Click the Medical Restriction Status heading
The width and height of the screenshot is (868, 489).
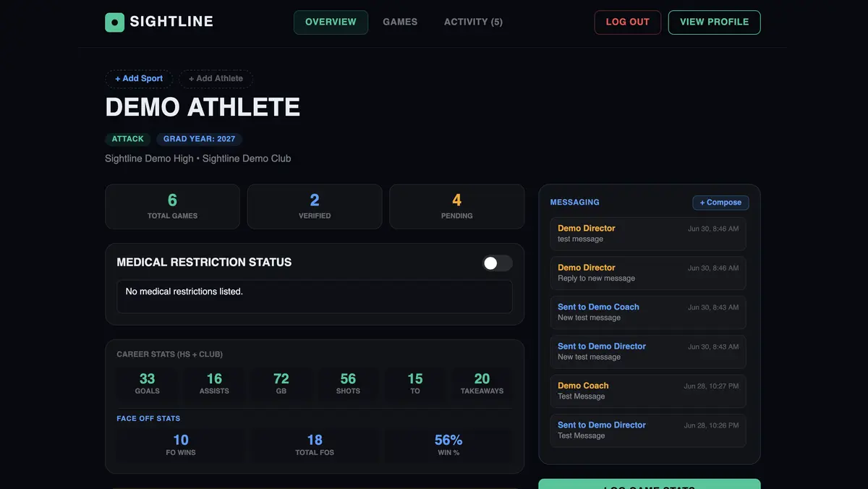pyautogui.click(x=204, y=263)
